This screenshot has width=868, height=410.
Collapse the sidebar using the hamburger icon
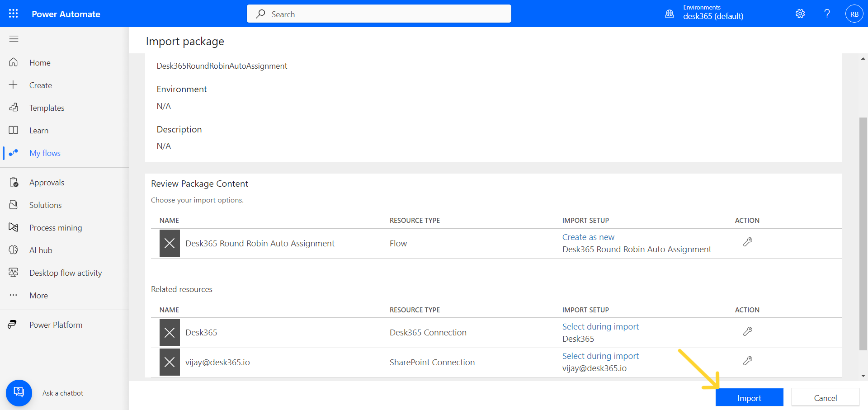click(14, 39)
